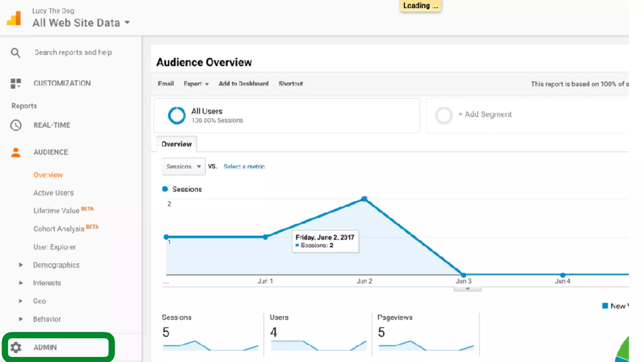This screenshot has height=362, width=644.
Task: Open Active Users report in sidebar
Action: pyautogui.click(x=53, y=193)
